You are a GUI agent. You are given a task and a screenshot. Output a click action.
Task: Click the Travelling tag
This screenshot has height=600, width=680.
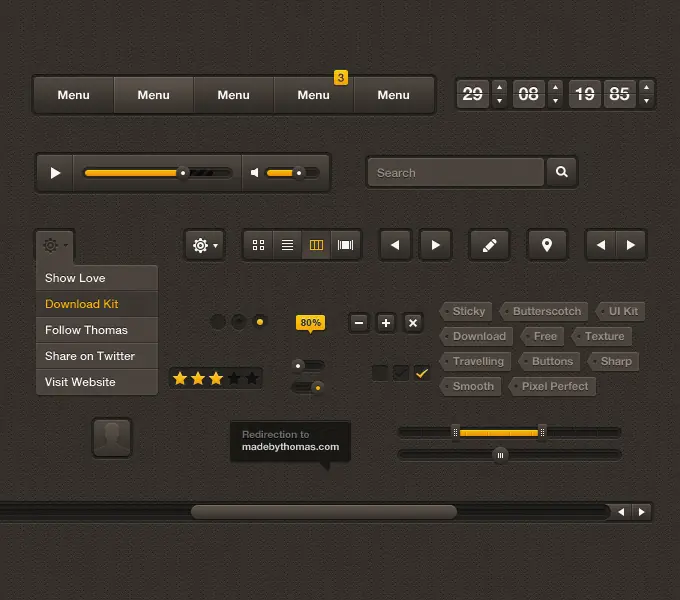click(x=475, y=361)
